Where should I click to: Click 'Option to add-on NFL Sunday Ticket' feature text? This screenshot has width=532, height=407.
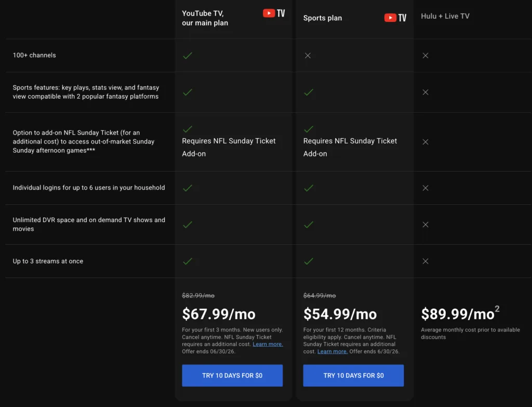(84, 141)
